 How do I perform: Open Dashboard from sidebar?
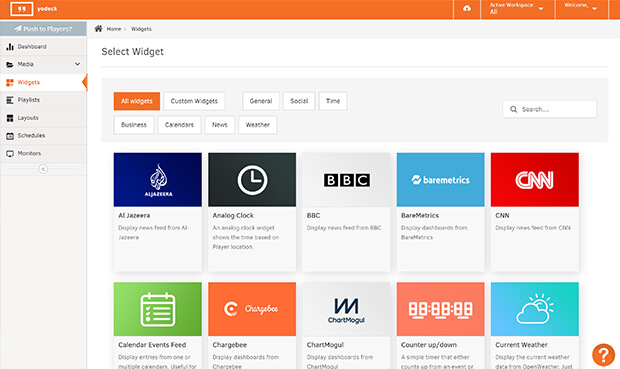(43, 47)
